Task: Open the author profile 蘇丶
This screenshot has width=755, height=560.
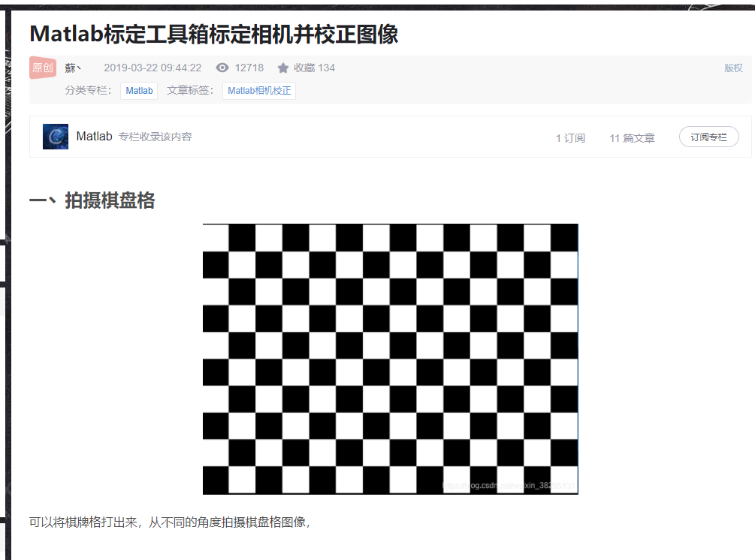Action: click(x=71, y=67)
